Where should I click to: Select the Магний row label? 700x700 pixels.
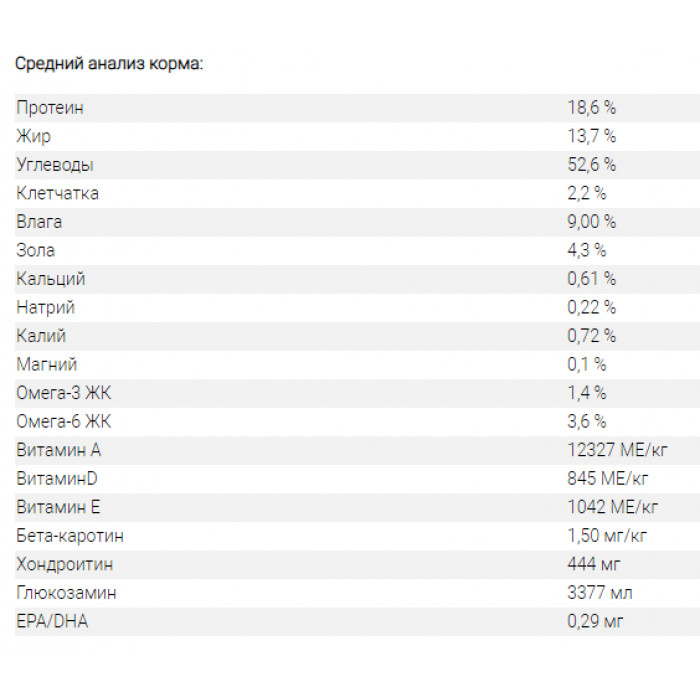pyautogui.click(x=46, y=364)
